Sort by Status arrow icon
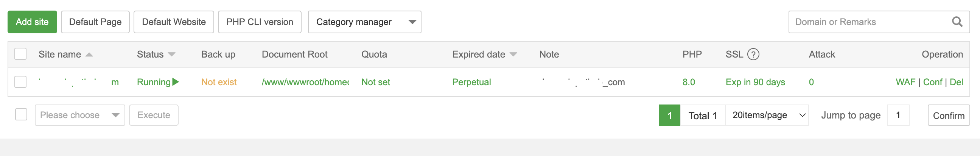This screenshot has width=980, height=156. [171, 55]
